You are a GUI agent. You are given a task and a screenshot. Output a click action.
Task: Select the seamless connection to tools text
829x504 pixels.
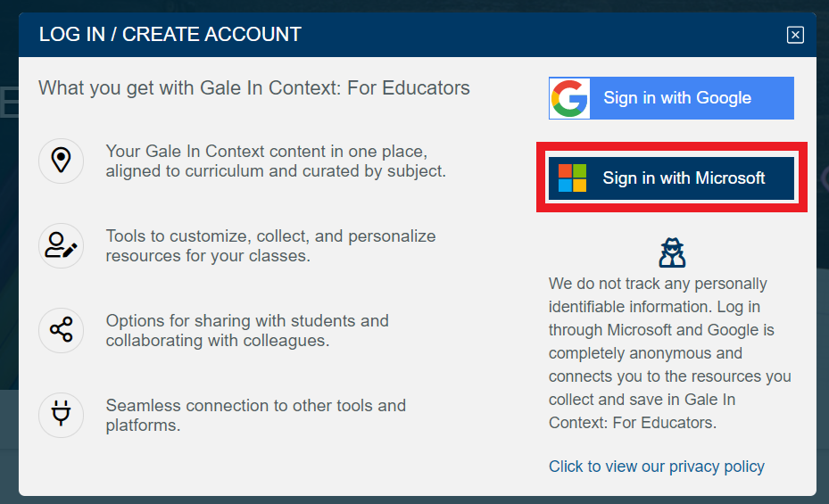256,416
